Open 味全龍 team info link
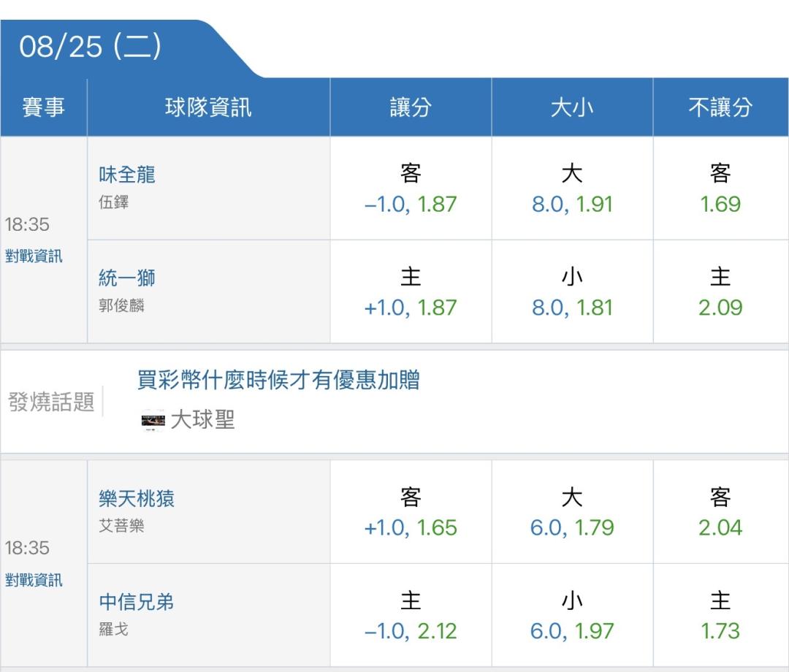 pos(127,175)
